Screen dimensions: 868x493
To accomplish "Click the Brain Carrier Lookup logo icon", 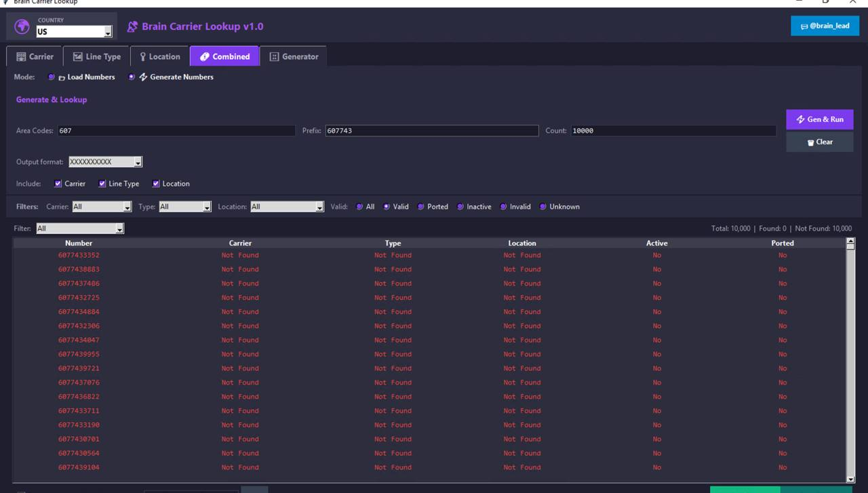I will (x=132, y=27).
